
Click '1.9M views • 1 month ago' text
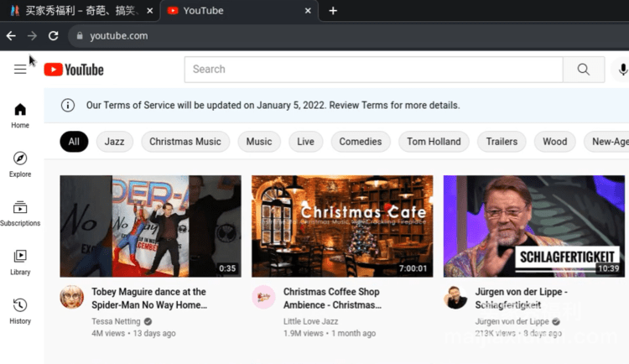click(x=330, y=334)
